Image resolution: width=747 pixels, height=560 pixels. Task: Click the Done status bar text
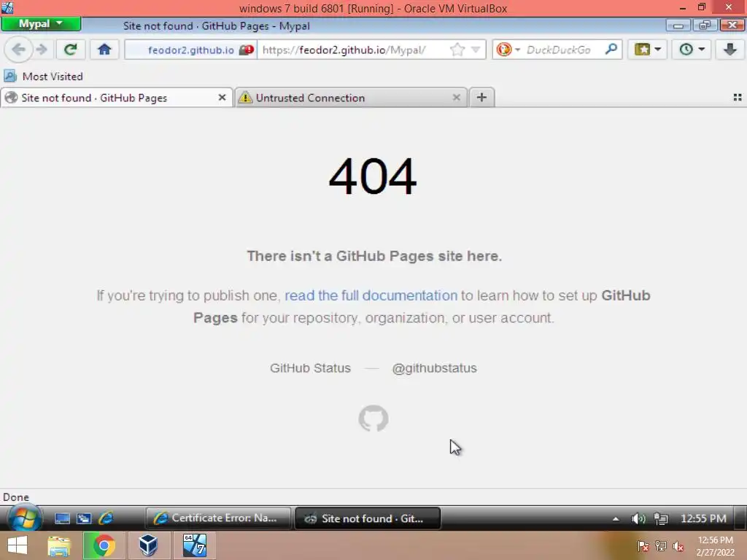click(16, 497)
